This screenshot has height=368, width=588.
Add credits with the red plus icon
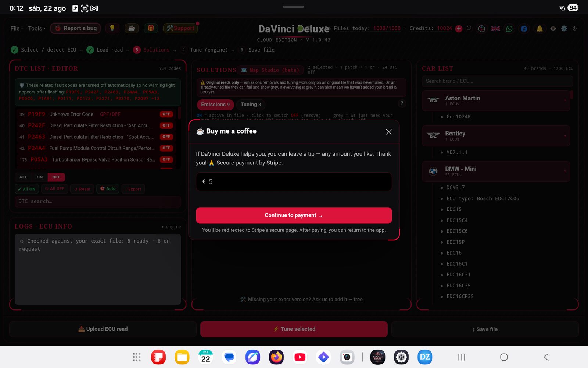(x=459, y=29)
